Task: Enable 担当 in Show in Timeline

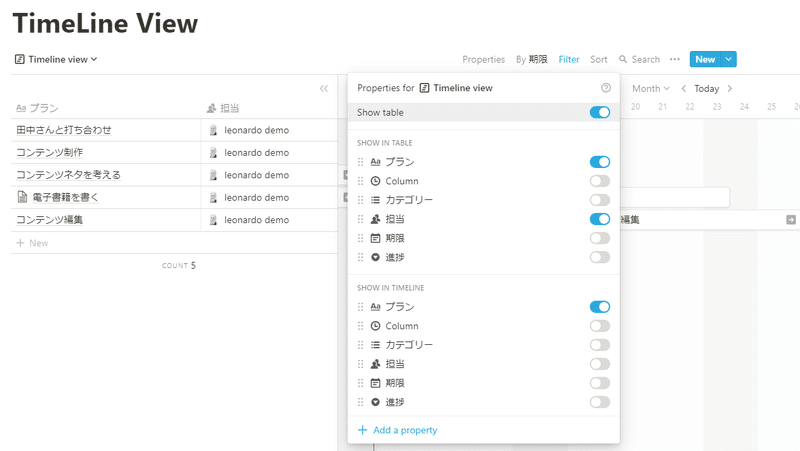Action: (599, 364)
